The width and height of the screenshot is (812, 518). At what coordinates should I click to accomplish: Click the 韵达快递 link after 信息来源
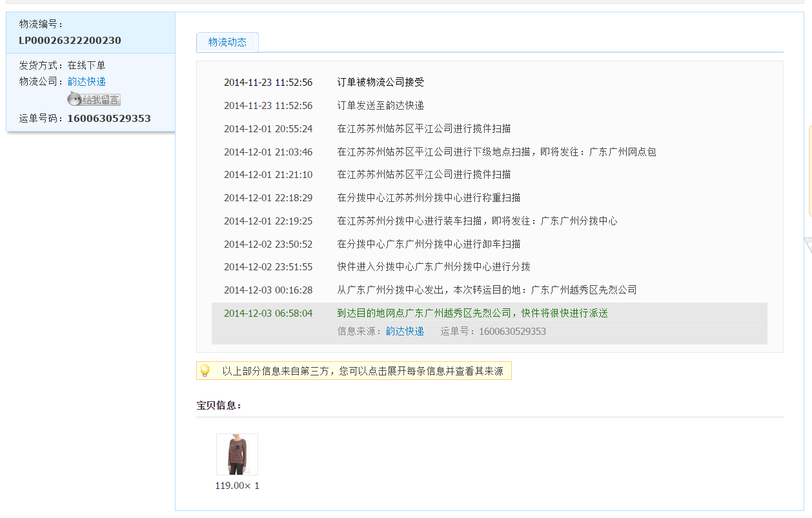(405, 332)
